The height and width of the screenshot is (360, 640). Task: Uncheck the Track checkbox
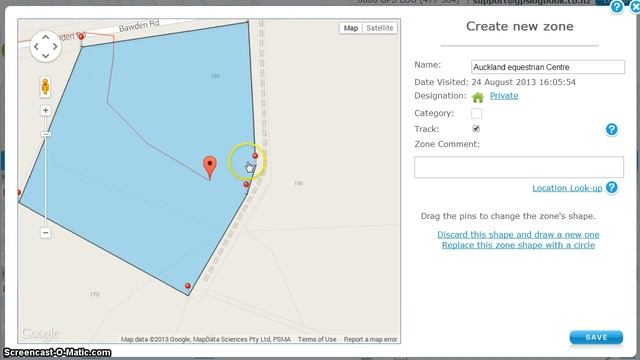point(476,129)
